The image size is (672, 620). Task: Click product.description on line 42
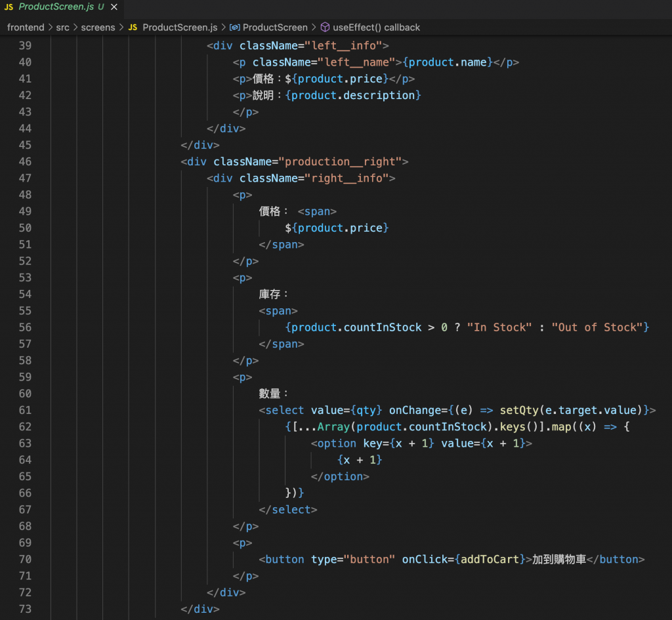tap(353, 95)
